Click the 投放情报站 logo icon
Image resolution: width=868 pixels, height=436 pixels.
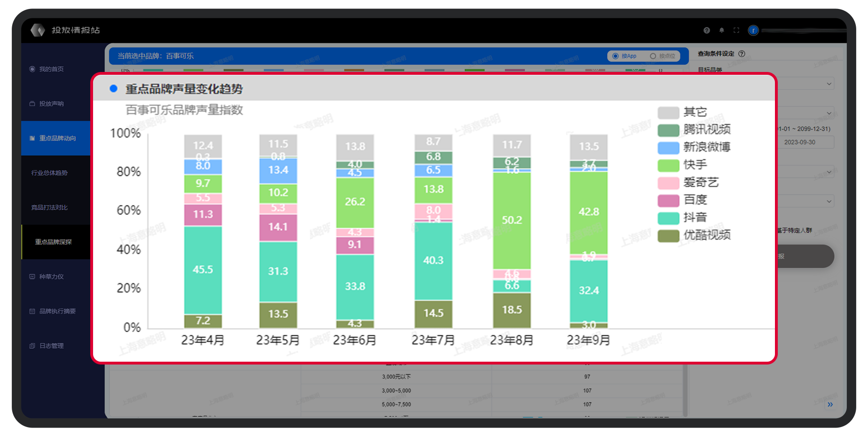pos(38,30)
